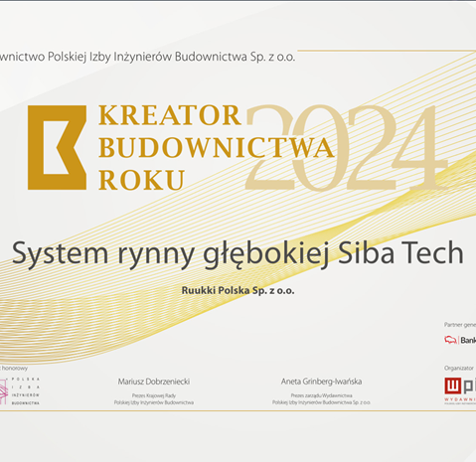Click the name 'Aneta Grinberg-Iwańska'
The height and width of the screenshot is (462, 476).
(x=321, y=382)
